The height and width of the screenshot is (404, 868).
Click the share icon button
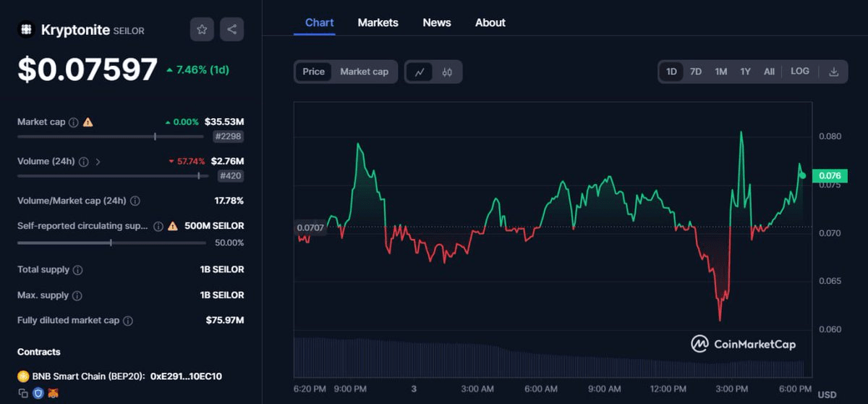coord(231,30)
